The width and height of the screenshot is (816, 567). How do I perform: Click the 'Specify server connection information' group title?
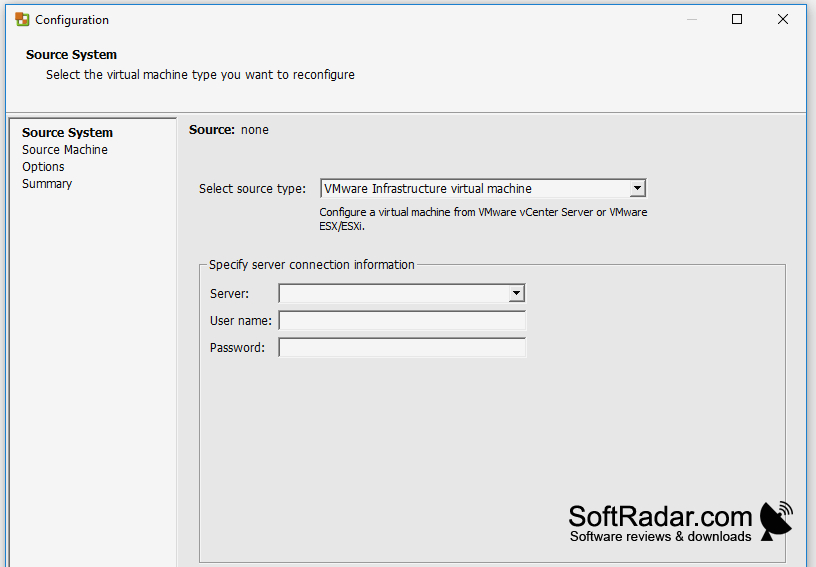pyautogui.click(x=312, y=265)
